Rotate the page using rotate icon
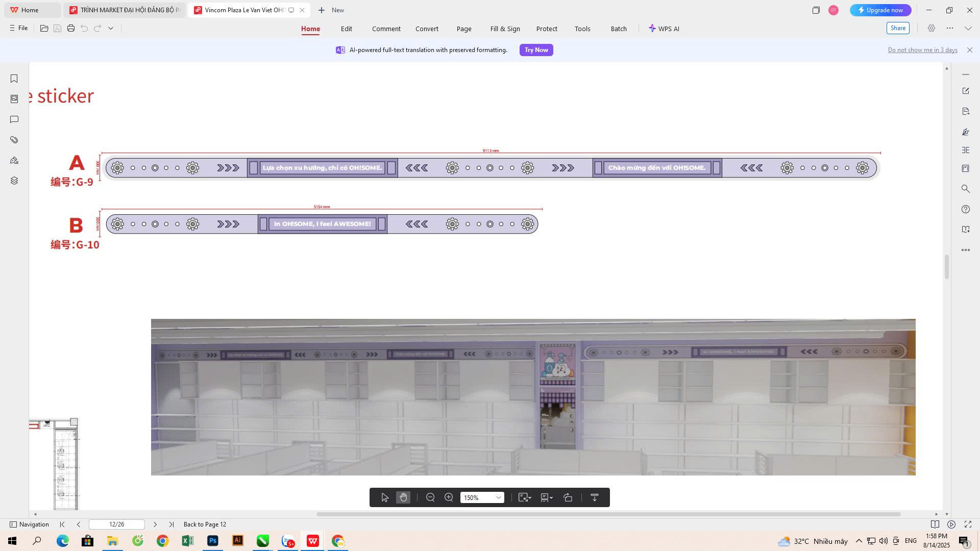The height and width of the screenshot is (551, 980). pos(568,497)
